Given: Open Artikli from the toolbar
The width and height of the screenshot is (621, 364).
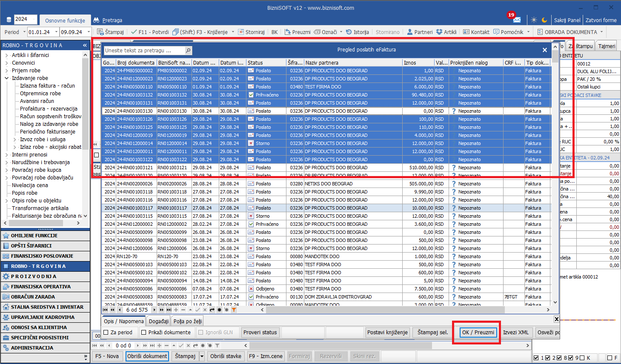Looking at the screenshot, I should [446, 32].
